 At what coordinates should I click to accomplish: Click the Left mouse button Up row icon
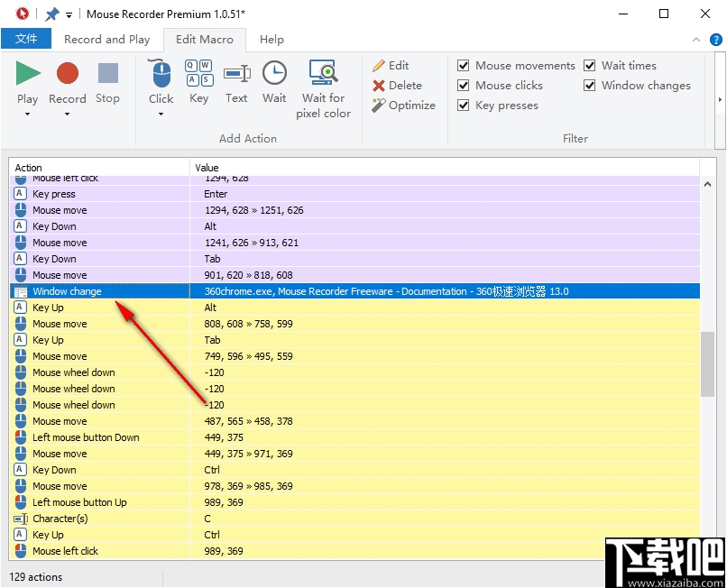(x=21, y=502)
